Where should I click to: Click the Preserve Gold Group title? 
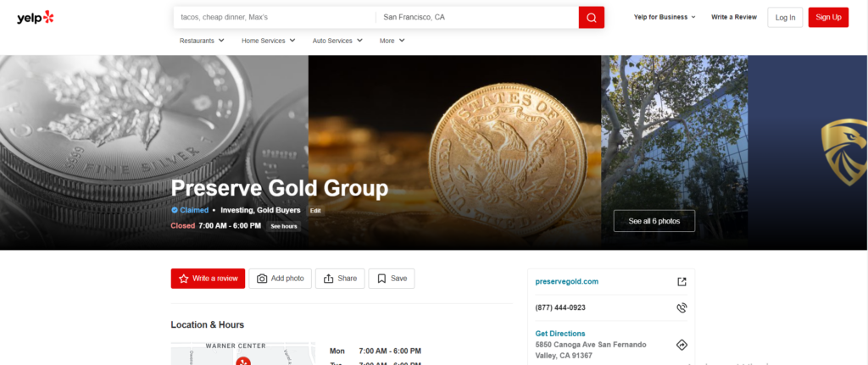280,189
